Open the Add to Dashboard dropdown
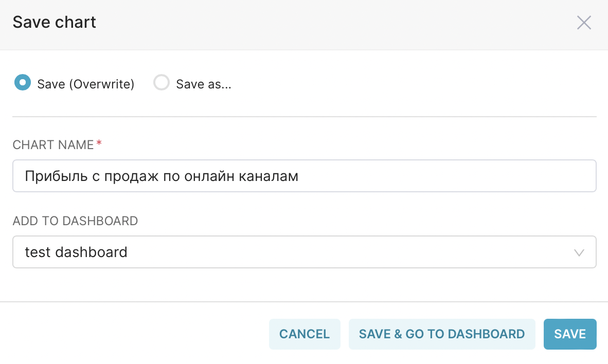This screenshot has height=364, width=608. tap(304, 252)
